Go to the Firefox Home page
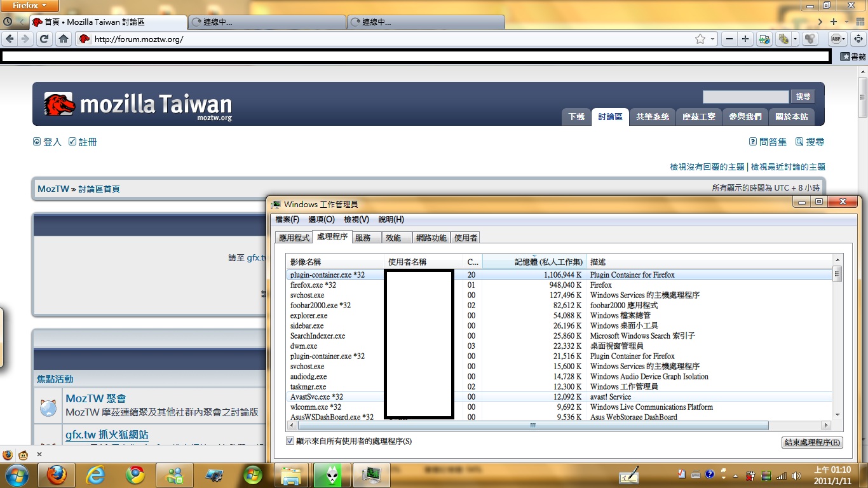 point(64,39)
